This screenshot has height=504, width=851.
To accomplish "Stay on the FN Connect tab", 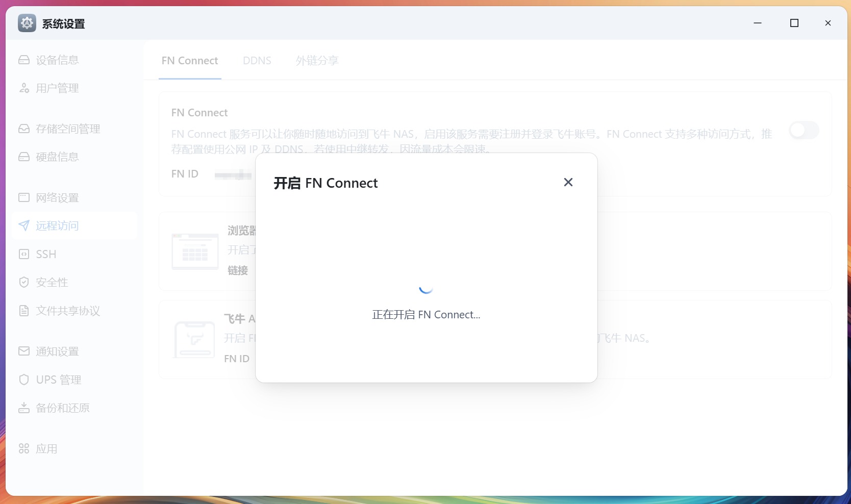I will click(190, 60).
